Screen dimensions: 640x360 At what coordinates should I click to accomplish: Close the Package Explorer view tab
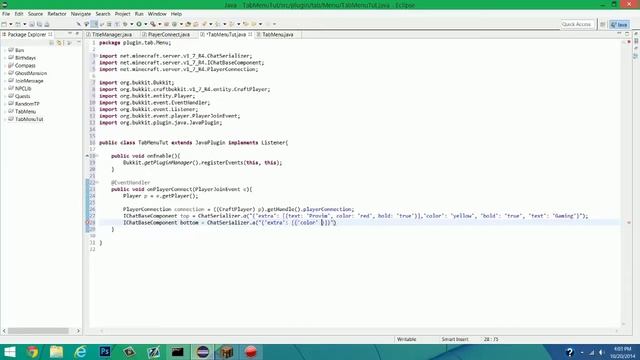click(x=50, y=35)
